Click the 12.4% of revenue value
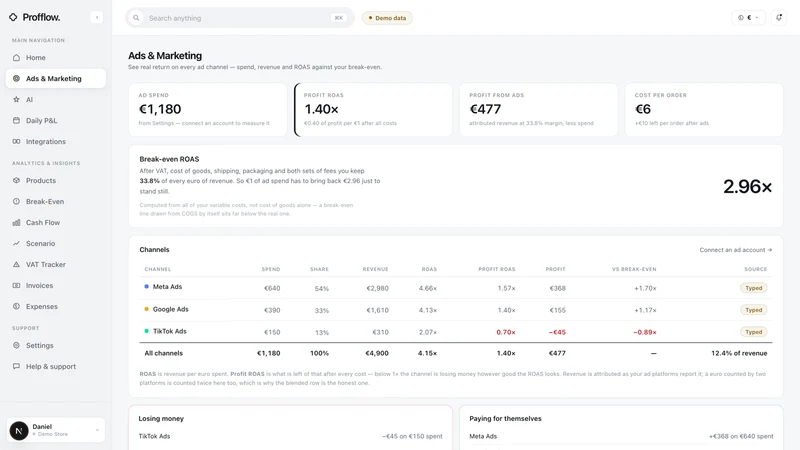The width and height of the screenshot is (800, 450). [x=739, y=353]
